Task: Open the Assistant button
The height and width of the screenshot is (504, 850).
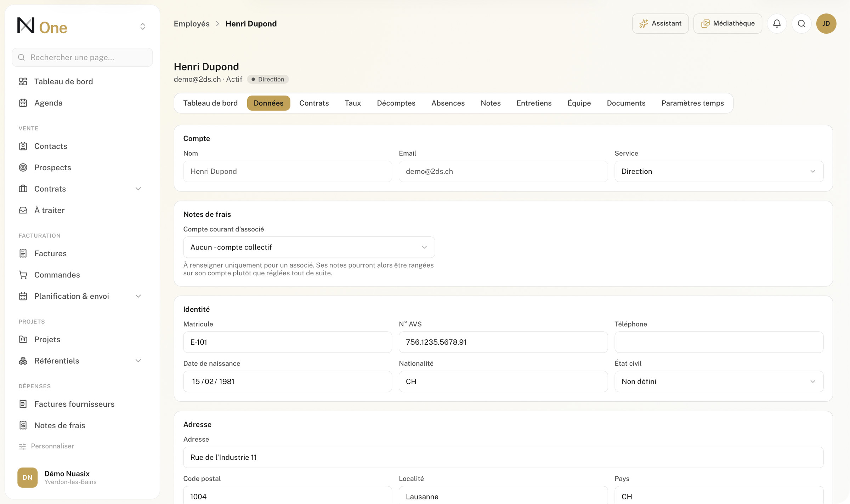Action: [x=660, y=23]
